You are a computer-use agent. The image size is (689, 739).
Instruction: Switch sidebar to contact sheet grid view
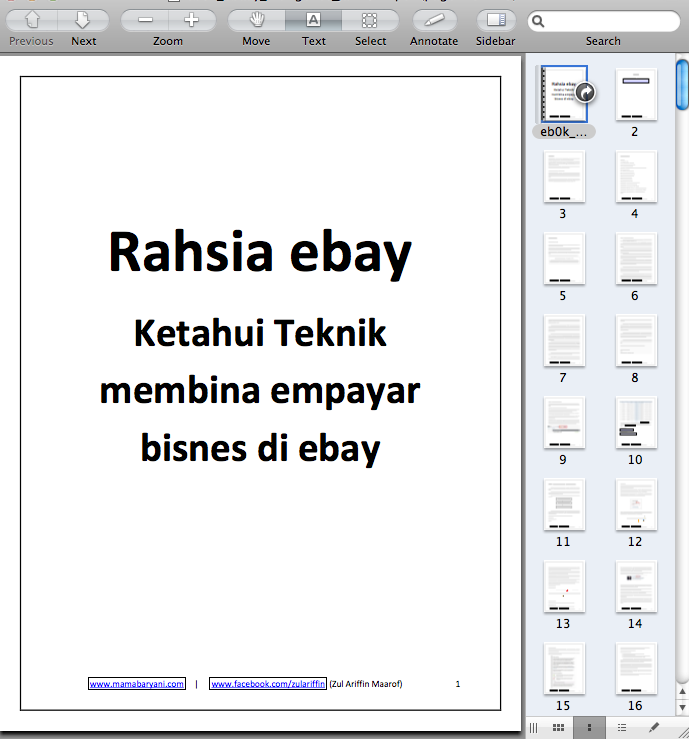558,727
